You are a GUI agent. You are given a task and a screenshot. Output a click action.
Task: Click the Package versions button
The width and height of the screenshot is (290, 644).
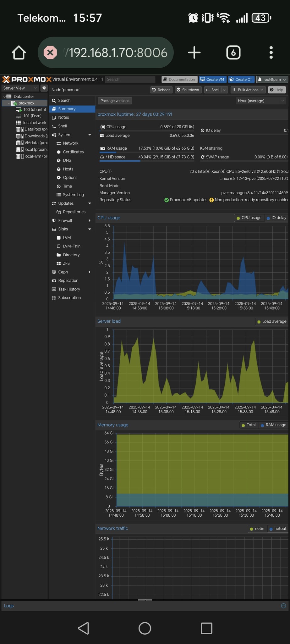[x=115, y=101]
